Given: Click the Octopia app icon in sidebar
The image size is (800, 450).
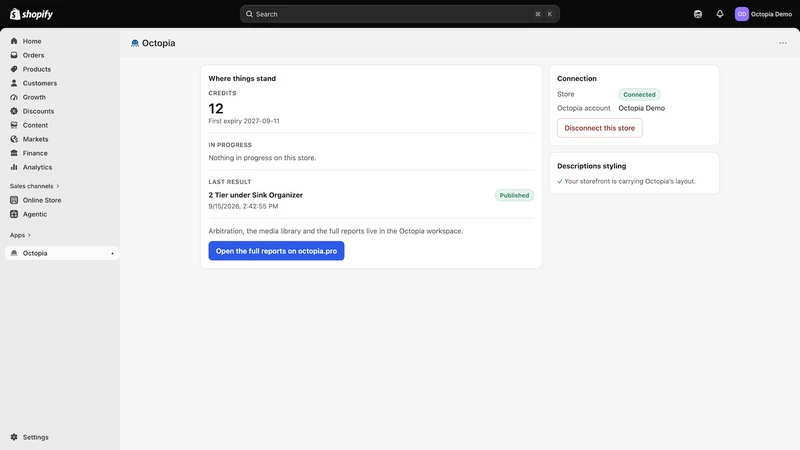Looking at the screenshot, I should coord(14,253).
